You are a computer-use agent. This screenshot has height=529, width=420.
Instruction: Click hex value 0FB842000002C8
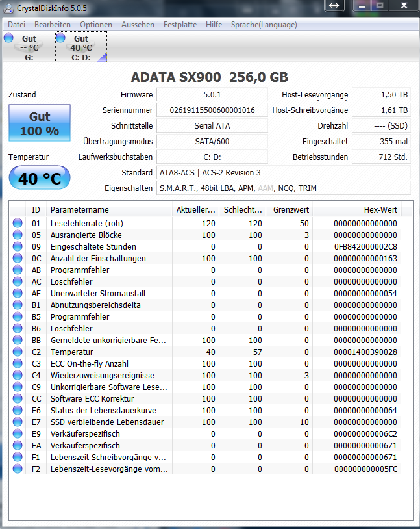[365, 246]
